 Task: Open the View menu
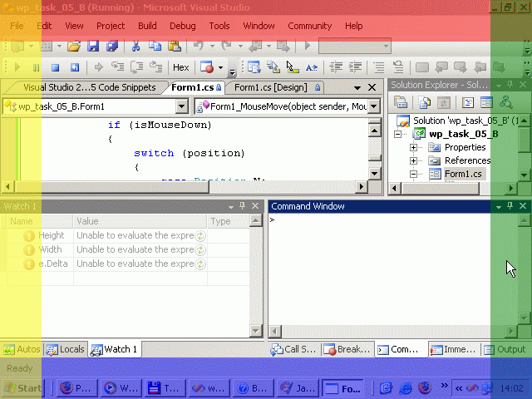click(x=74, y=26)
